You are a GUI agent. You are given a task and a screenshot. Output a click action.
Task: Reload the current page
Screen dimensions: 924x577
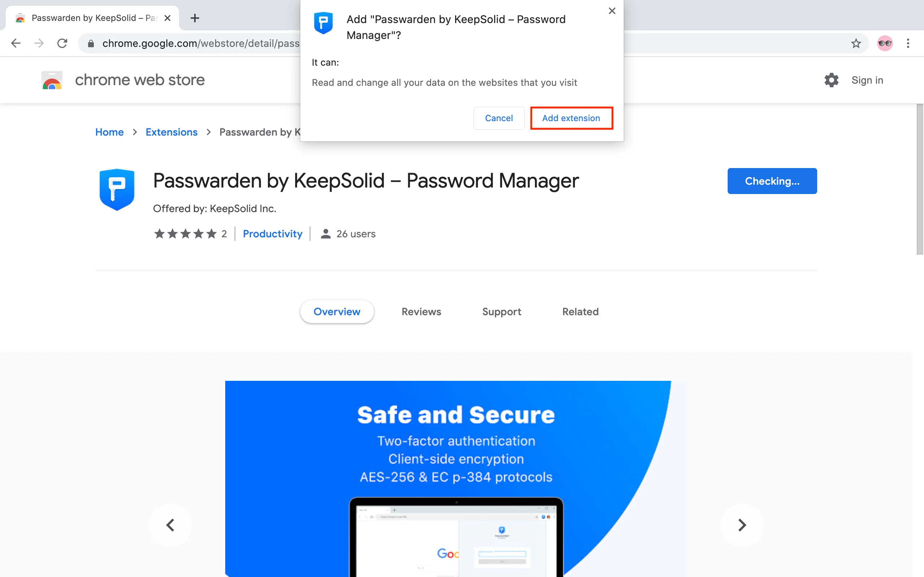[x=62, y=43]
